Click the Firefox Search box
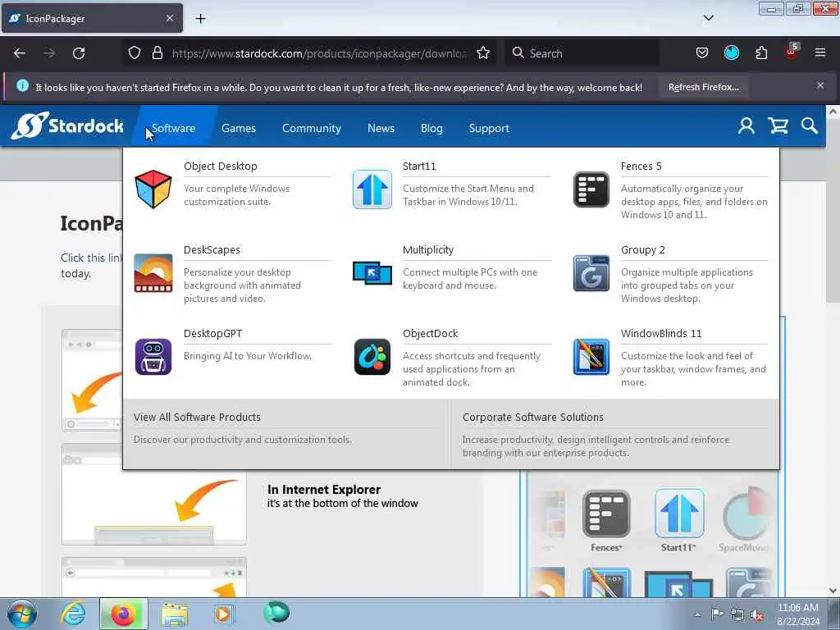Screen dimensions: 840x630 [x=582, y=53]
